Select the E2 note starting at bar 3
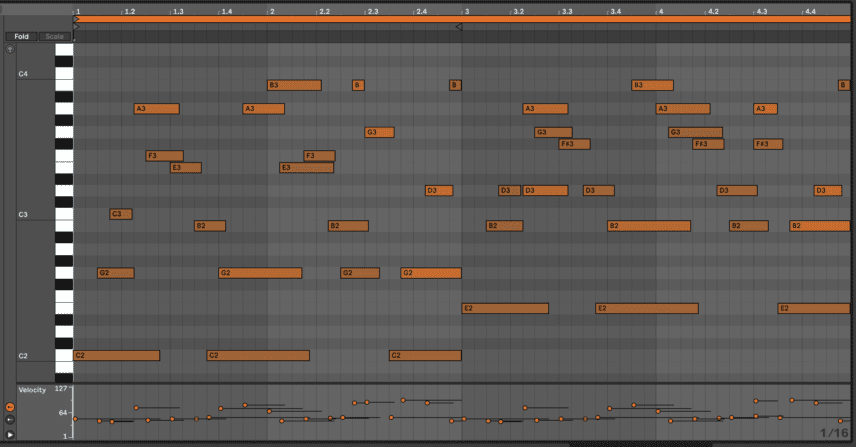The height and width of the screenshot is (447, 856). 506,308
